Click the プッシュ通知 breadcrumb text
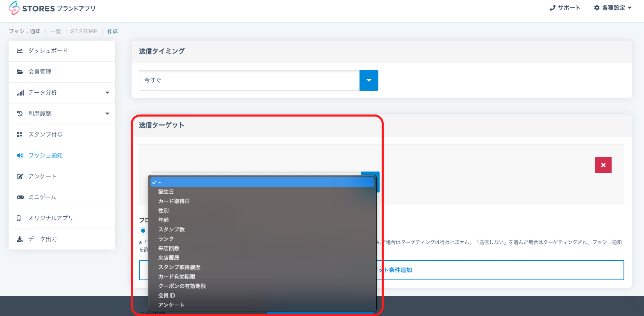The width and height of the screenshot is (644, 316). tap(25, 32)
